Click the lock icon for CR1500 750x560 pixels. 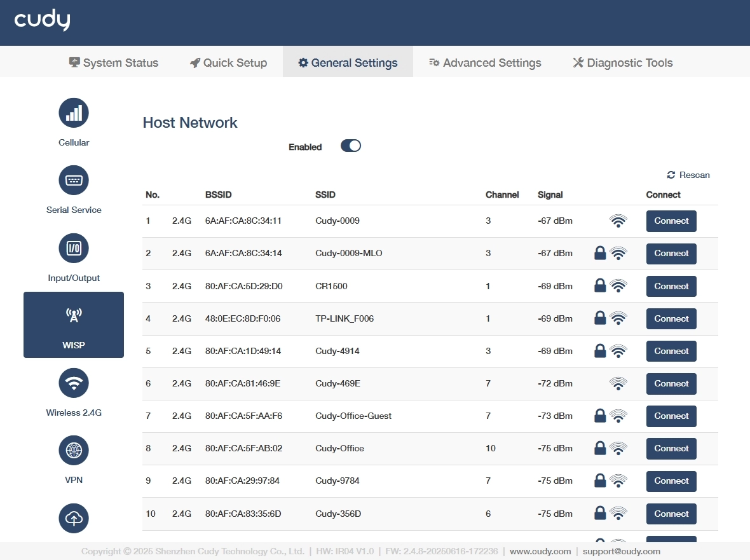[600, 286]
